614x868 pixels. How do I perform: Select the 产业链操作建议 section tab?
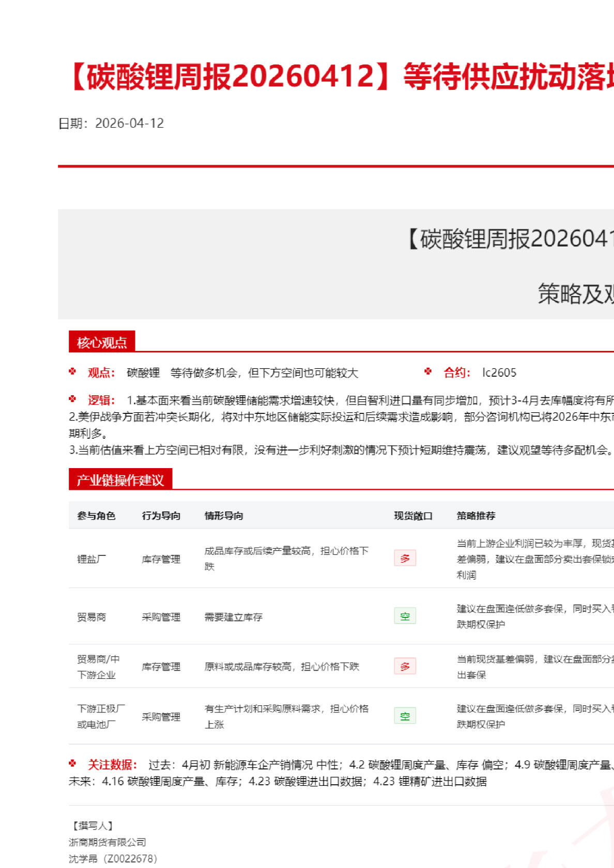[x=120, y=480]
